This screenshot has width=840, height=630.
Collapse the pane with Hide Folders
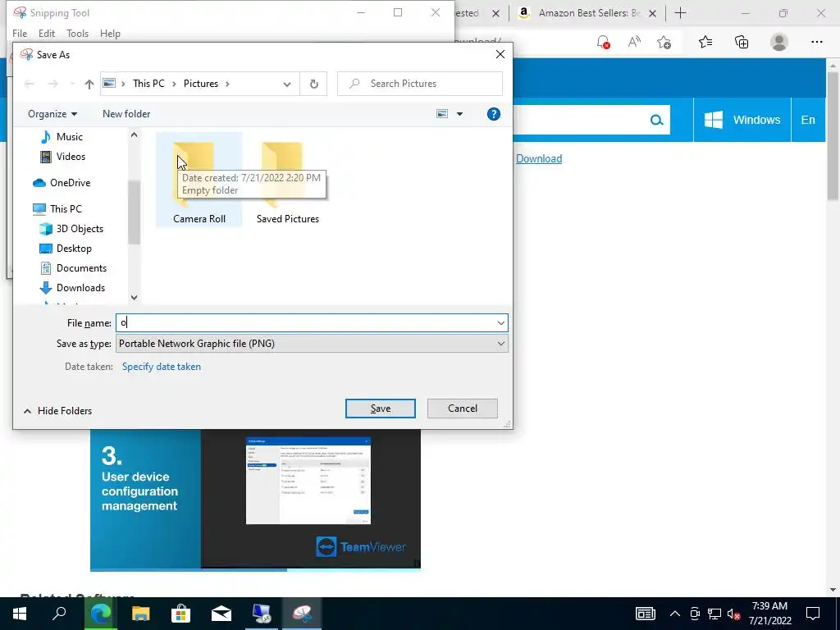58,412
